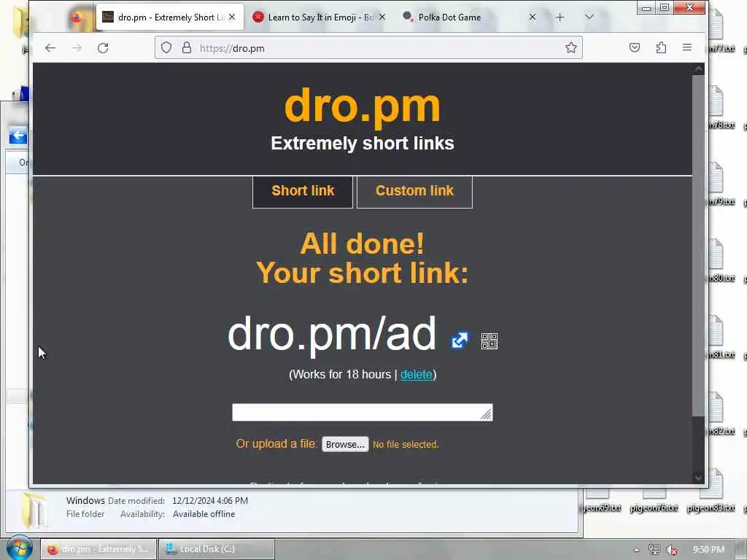
Task: Bookmark this page with the star icon
Action: 570,47
